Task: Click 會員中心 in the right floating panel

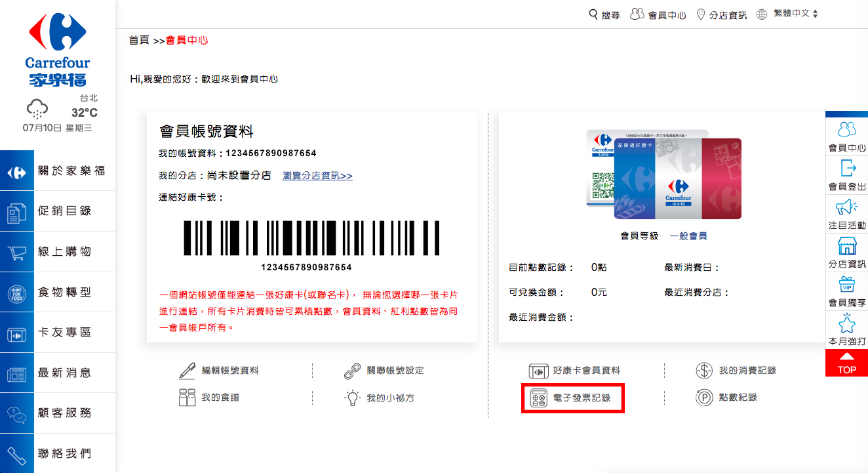Action: pos(847,136)
